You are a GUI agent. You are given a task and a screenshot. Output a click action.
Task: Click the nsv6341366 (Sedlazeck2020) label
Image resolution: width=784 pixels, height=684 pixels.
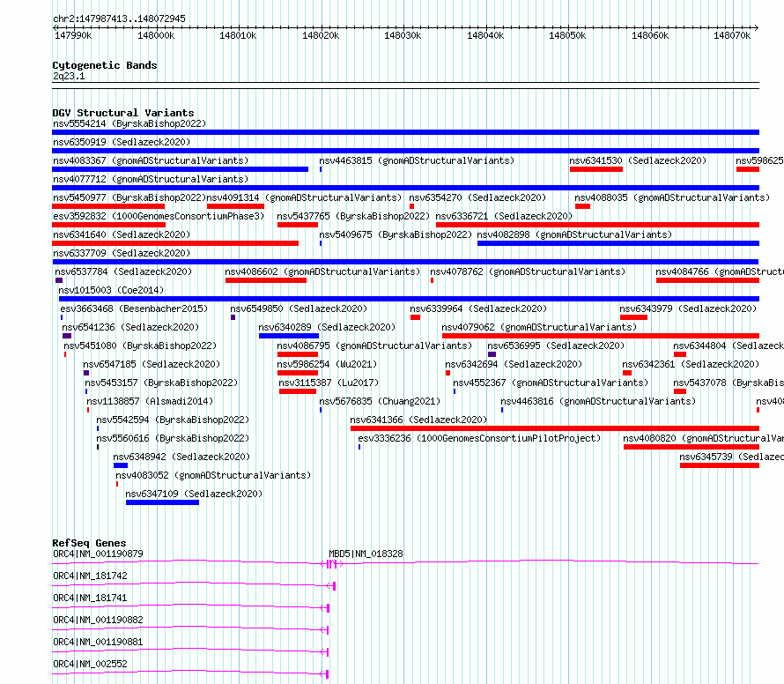click(x=418, y=420)
